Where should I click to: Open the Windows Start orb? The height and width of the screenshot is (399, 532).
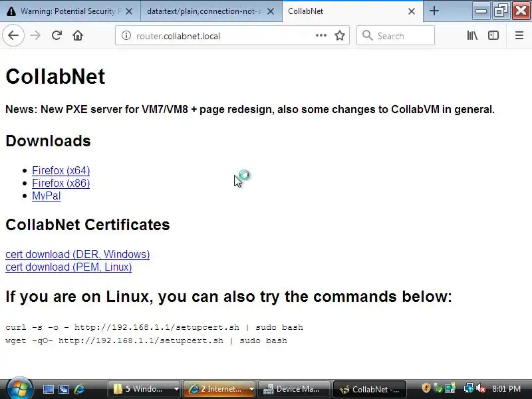pos(19,388)
